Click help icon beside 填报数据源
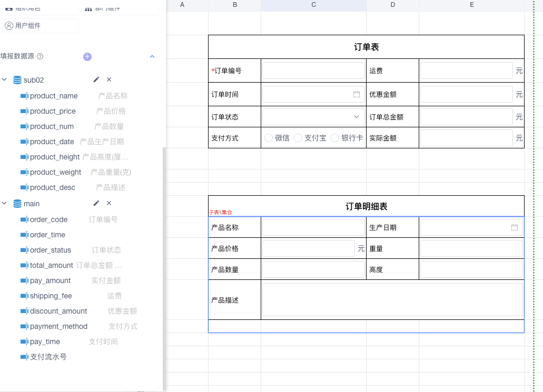 (x=40, y=56)
